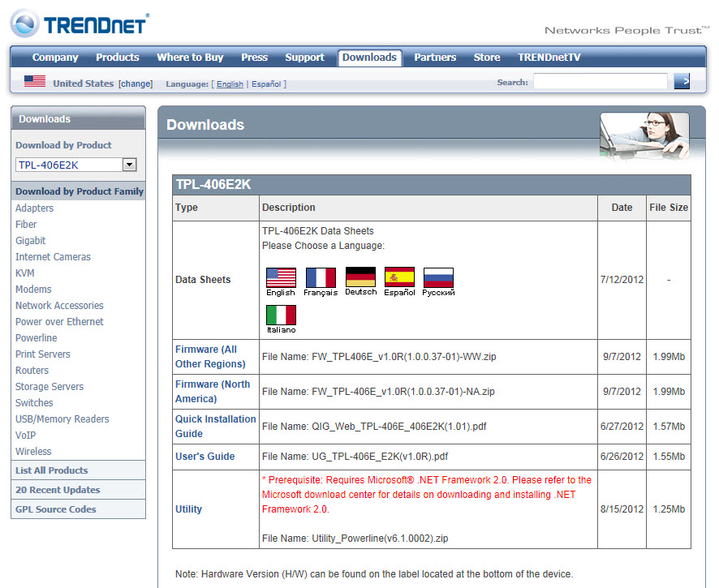Browse Power over Ethernet downloads
The height and width of the screenshot is (588, 719).
tap(59, 322)
